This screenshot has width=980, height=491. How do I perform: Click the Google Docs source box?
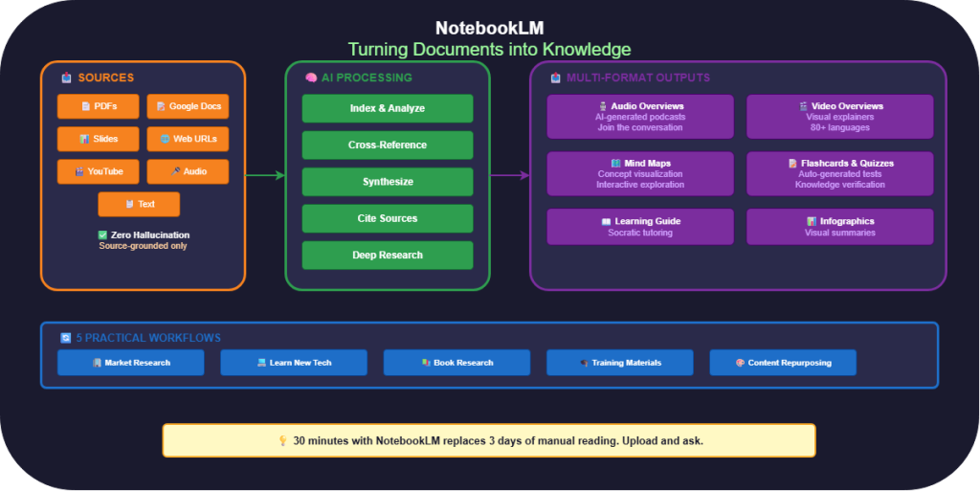188,106
